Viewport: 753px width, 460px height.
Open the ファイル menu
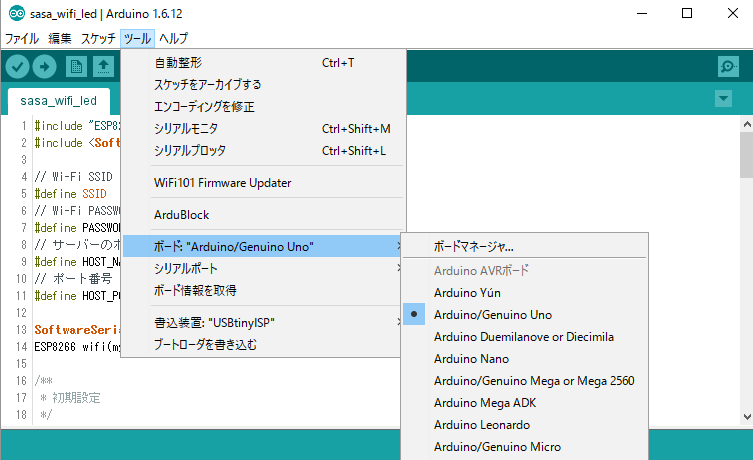pyautogui.click(x=22, y=38)
